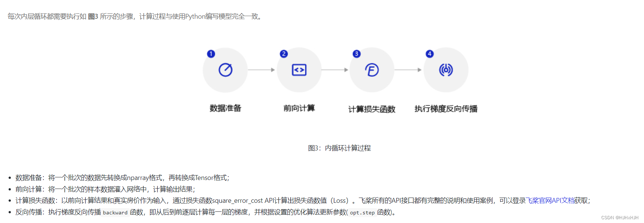The image size is (644, 223).
Task: Click the inner loop figure image
Action: coord(339,80)
